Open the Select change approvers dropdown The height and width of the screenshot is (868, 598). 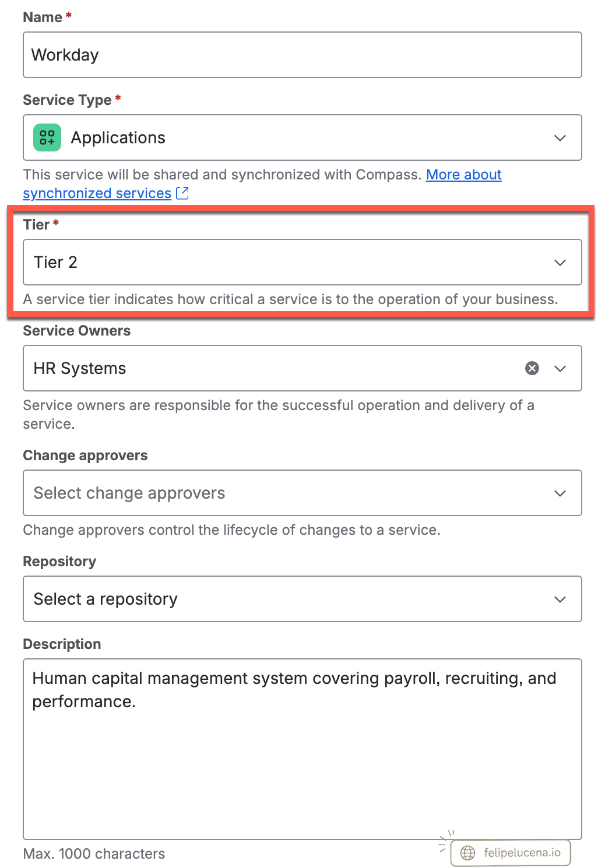302,493
